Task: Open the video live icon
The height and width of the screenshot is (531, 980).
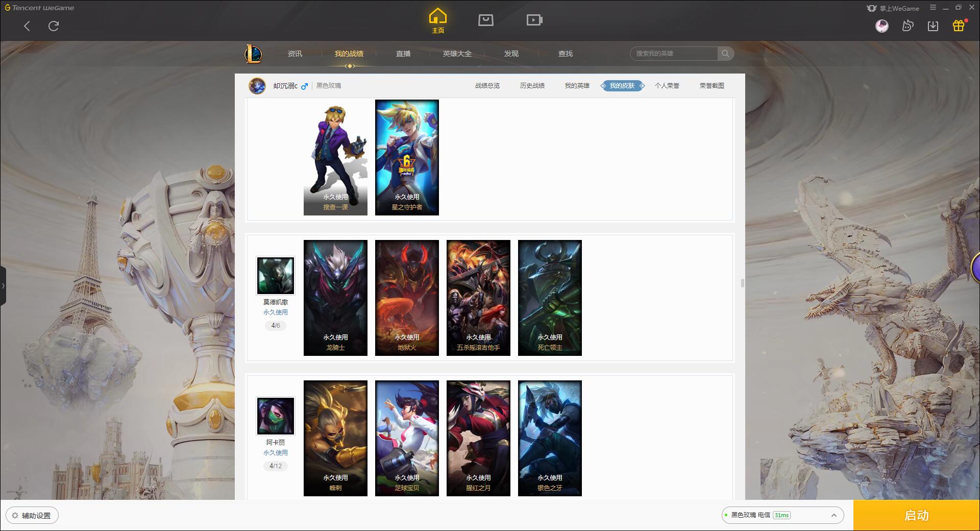Action: click(534, 20)
